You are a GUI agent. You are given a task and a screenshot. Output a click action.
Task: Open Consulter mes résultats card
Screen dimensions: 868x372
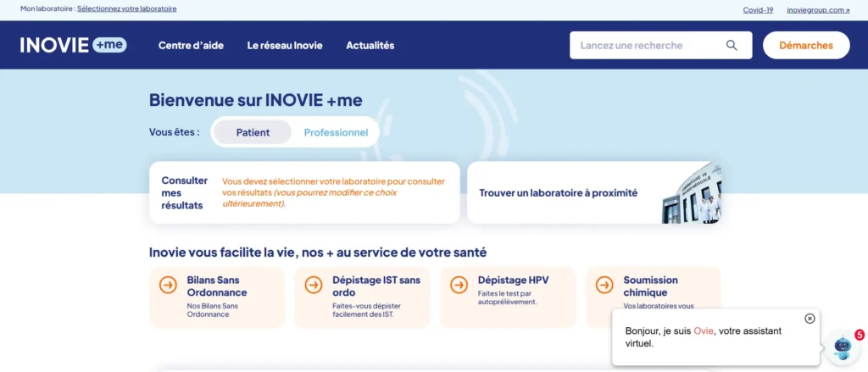[304, 192]
